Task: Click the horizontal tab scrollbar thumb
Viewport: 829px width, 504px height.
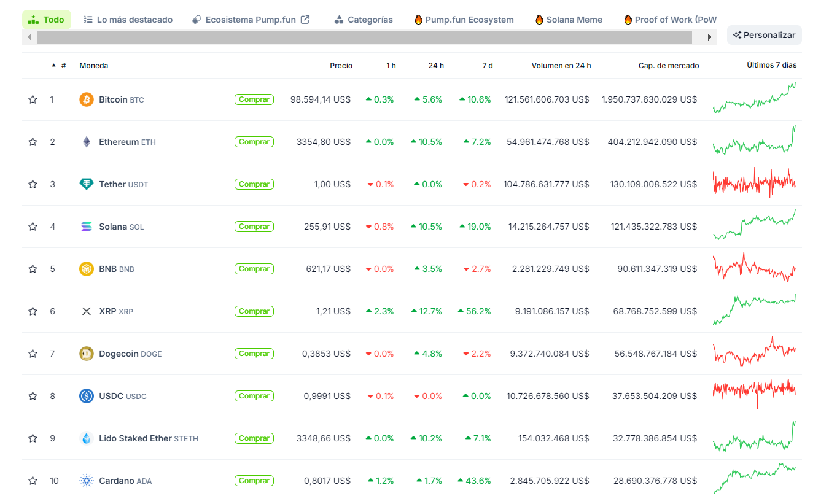Action: 365,37
